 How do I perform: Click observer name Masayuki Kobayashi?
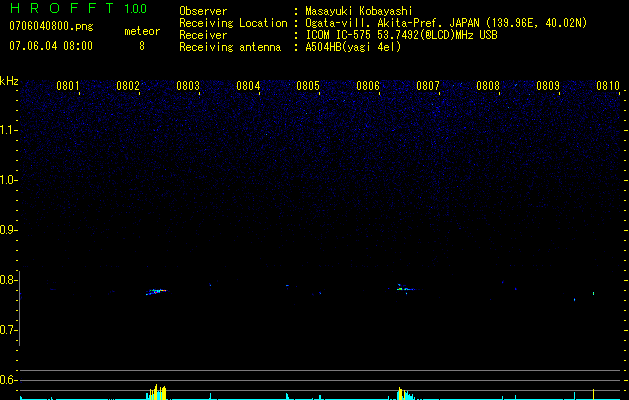coord(359,11)
